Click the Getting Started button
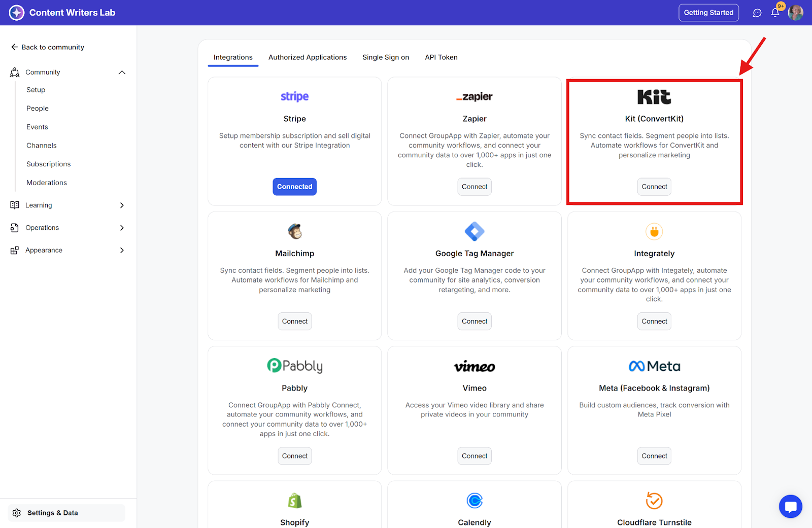 tap(708, 13)
